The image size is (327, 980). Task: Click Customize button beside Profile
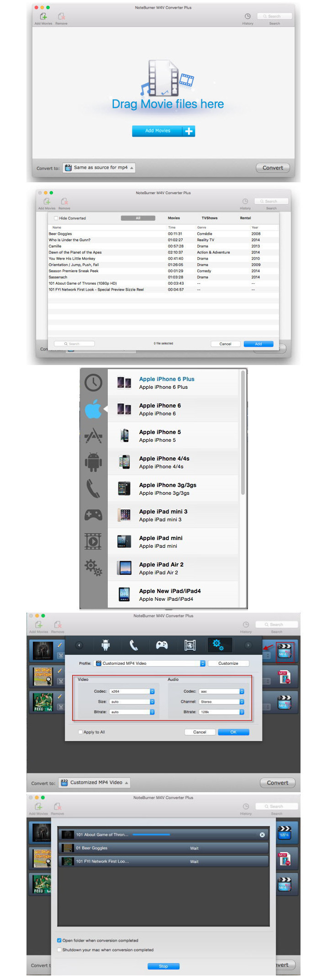pyautogui.click(x=228, y=663)
